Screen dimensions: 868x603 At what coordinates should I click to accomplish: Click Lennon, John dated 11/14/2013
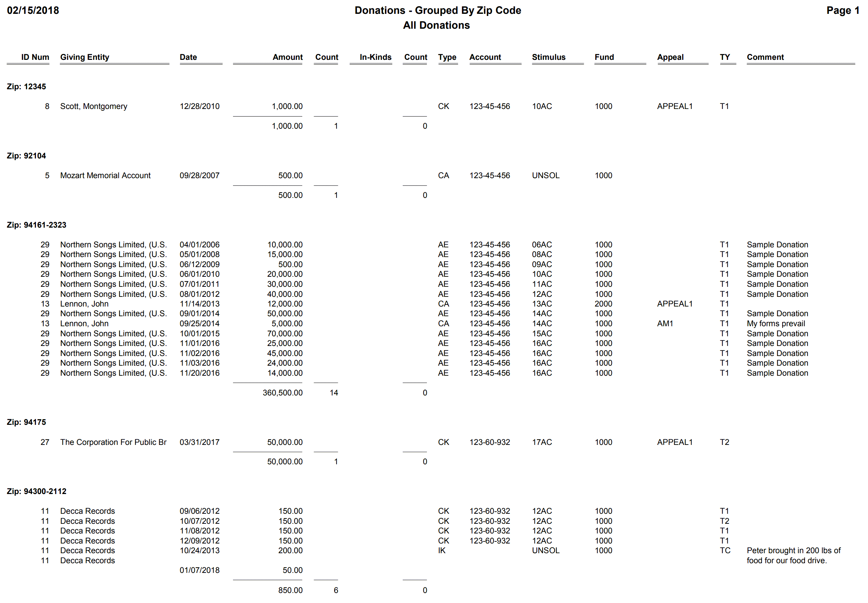coord(84,304)
